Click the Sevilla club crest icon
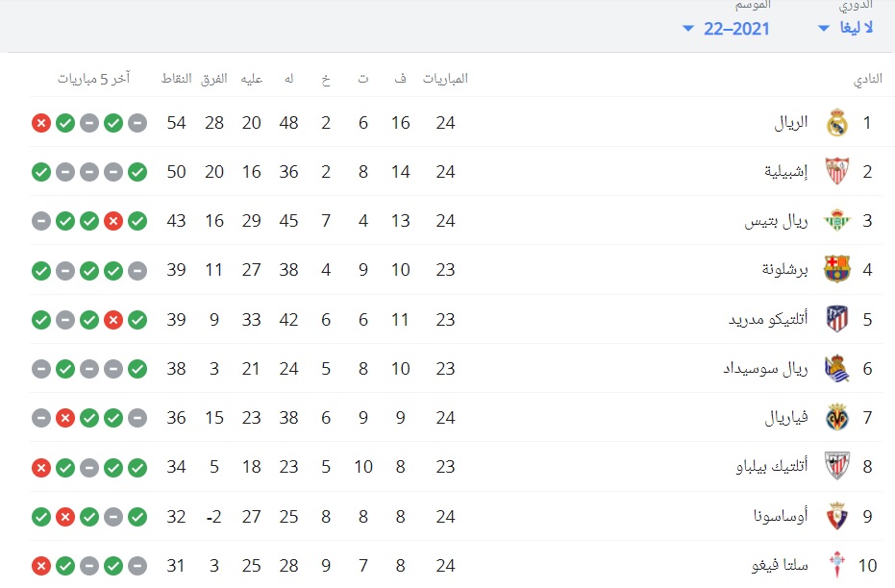This screenshot has height=588, width=895. tap(836, 172)
